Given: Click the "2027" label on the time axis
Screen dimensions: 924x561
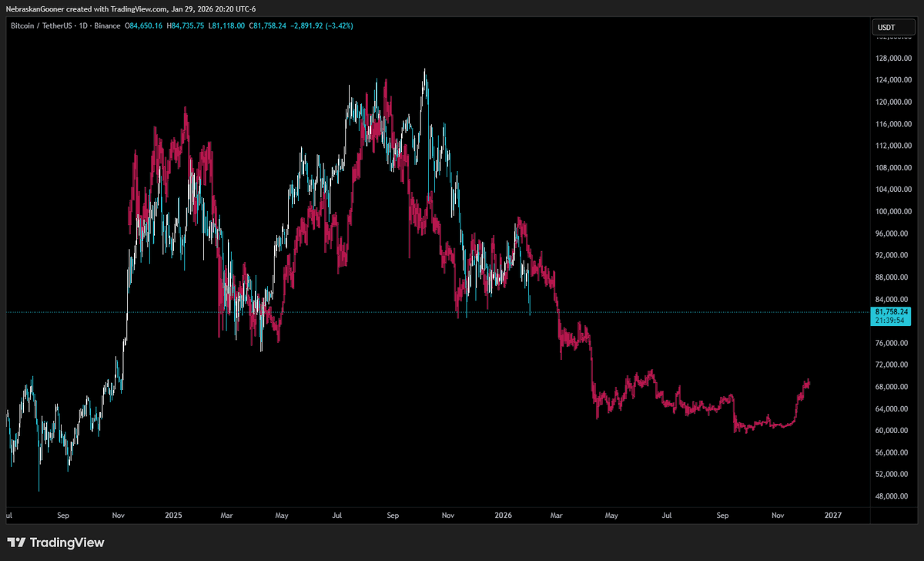Looking at the screenshot, I should [834, 516].
